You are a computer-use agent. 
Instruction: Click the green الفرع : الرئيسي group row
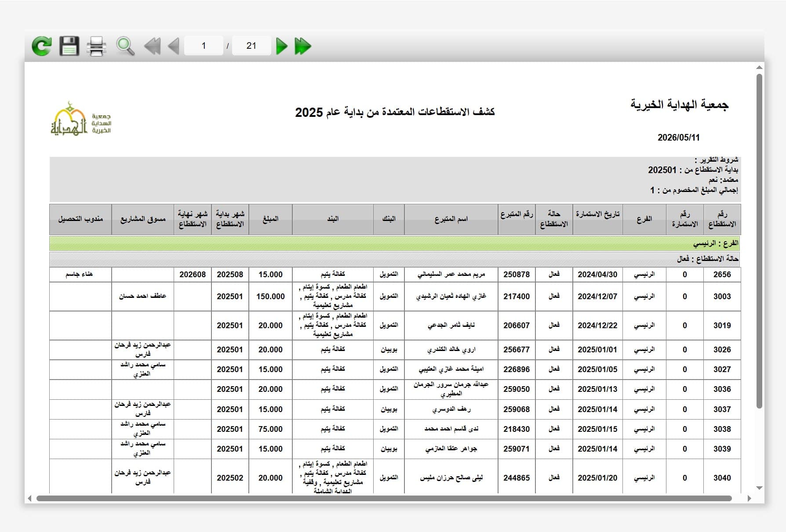[x=395, y=243]
